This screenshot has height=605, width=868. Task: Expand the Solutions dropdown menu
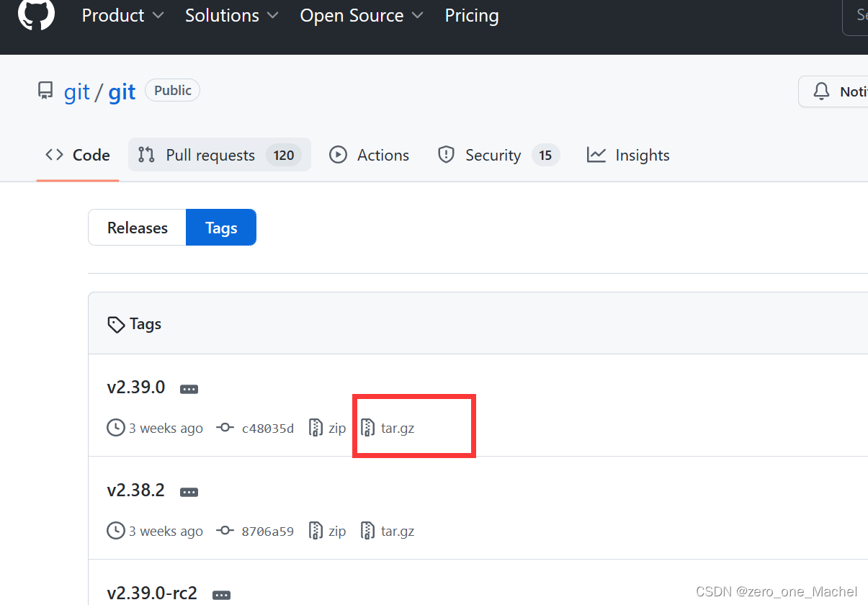click(x=232, y=15)
